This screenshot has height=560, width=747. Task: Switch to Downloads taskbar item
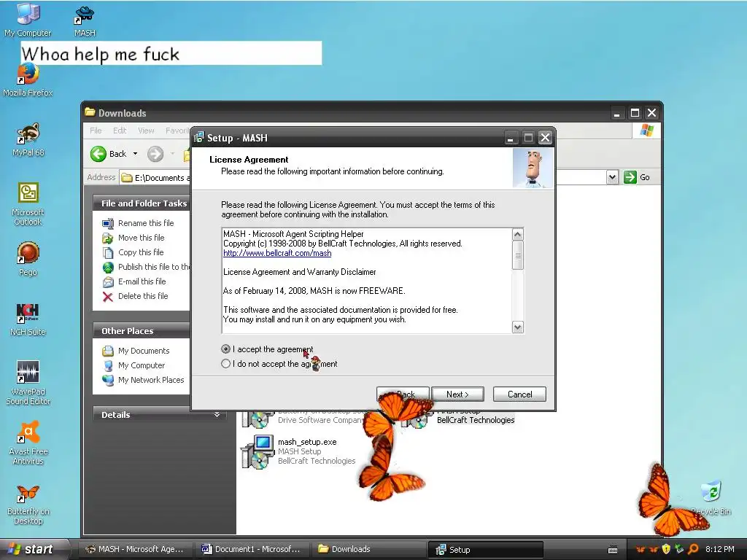[369, 549]
